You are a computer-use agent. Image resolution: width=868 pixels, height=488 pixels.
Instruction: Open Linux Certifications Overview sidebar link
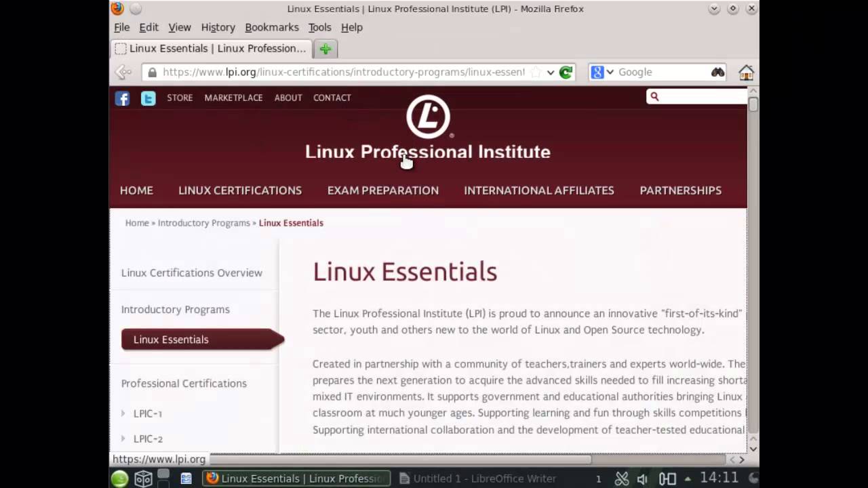pyautogui.click(x=192, y=272)
